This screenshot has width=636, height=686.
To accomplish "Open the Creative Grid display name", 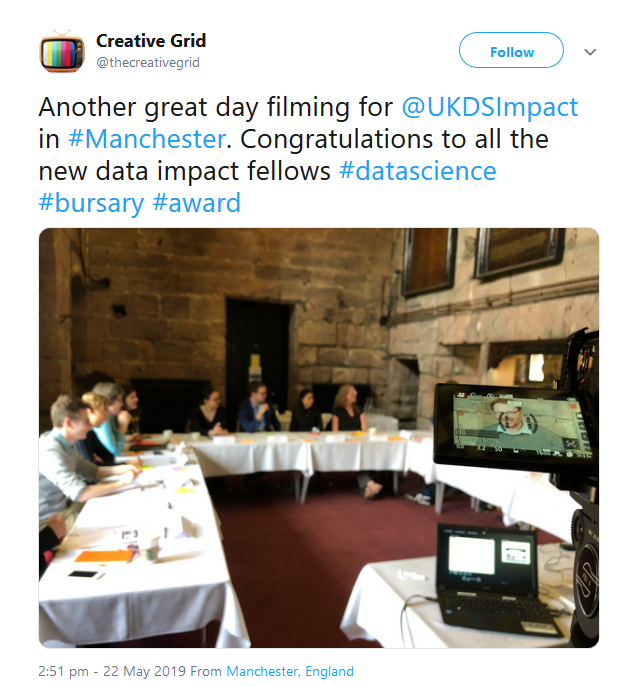I will 151,41.
